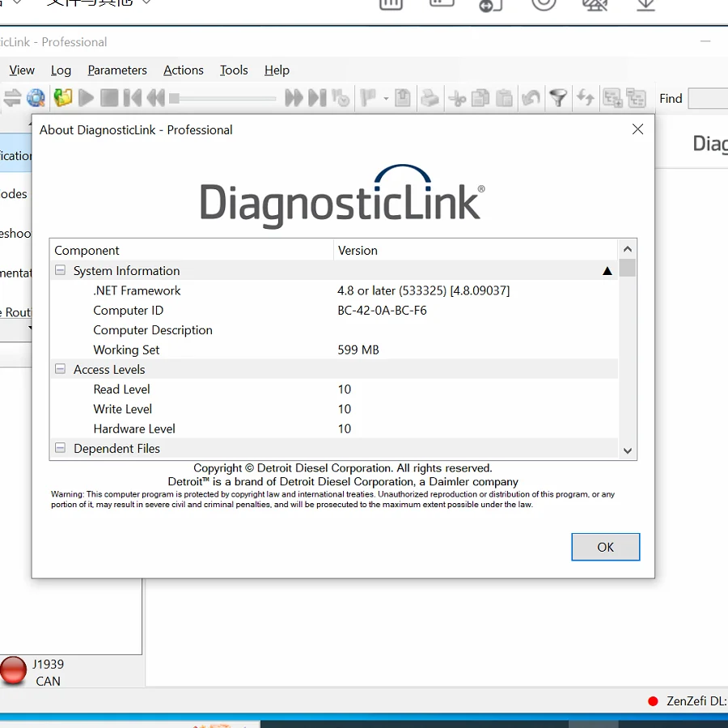Skip to log end button
728x728 pixels.
point(318,98)
